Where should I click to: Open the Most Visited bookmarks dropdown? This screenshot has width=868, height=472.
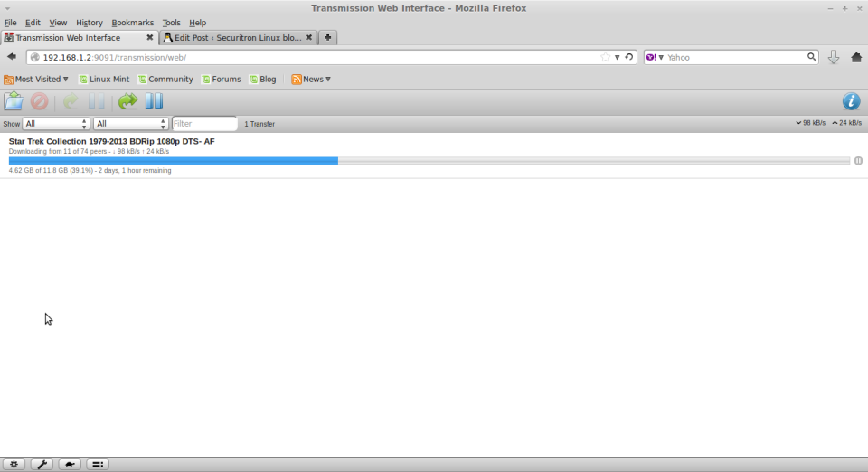(36, 80)
